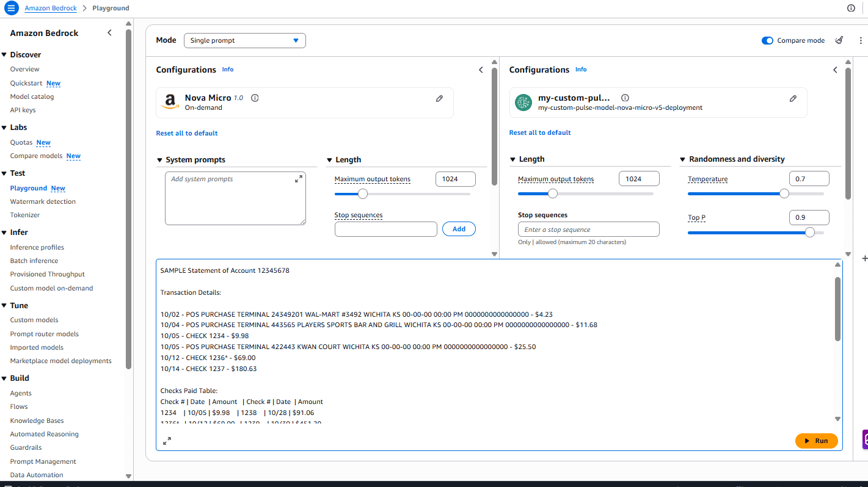The image size is (868, 487).
Task: Toggle Compare mode off
Action: (767, 41)
